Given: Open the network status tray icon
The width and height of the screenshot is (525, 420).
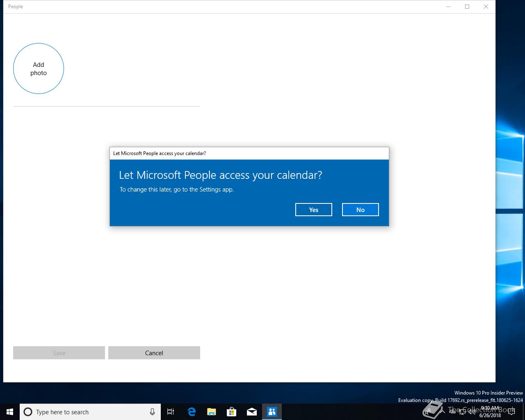Looking at the screenshot, I should (462, 412).
